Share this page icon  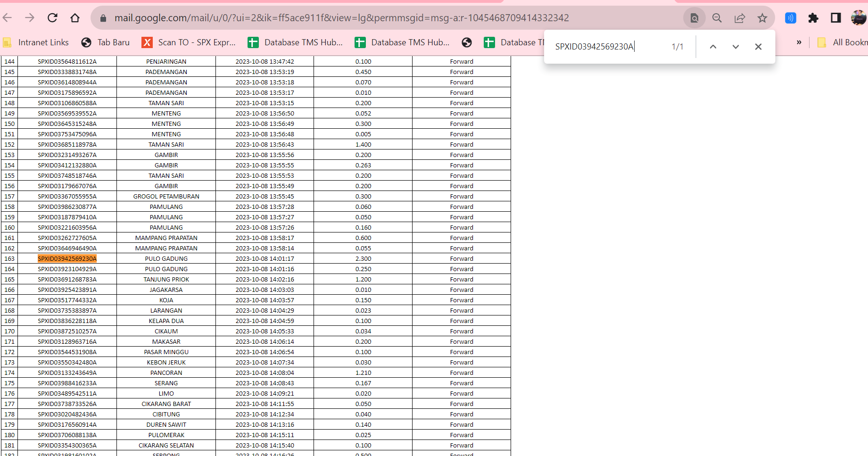tap(740, 18)
